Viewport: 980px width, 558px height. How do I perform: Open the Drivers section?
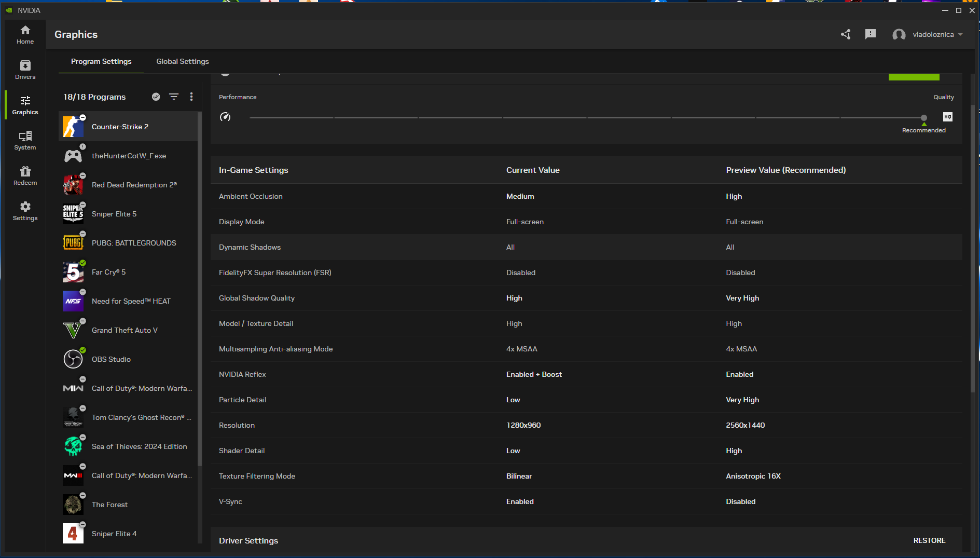click(x=25, y=70)
